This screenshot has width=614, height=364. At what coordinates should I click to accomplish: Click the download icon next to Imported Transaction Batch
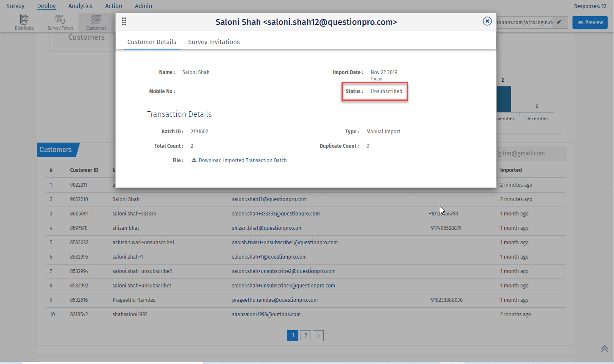click(x=194, y=160)
